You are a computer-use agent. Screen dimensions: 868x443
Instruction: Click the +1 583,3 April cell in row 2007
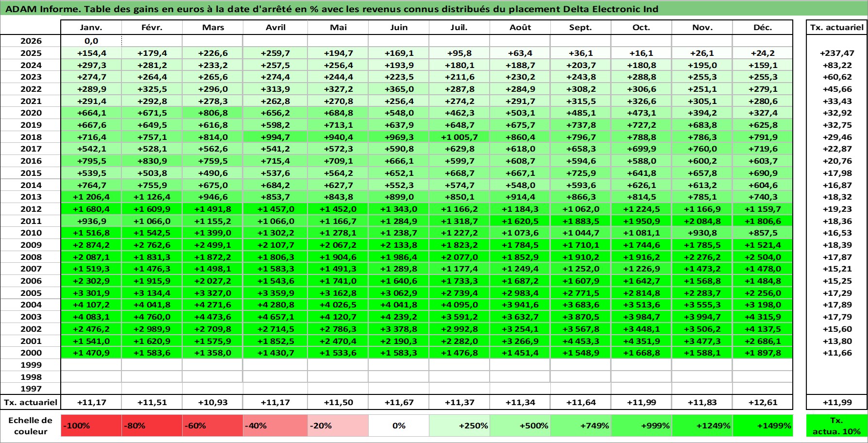point(275,269)
